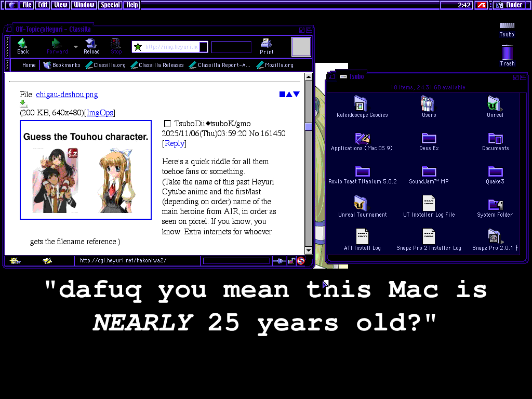Click the Trash icon on the desktop
Viewport: 532px width, 399px height.
(507, 55)
